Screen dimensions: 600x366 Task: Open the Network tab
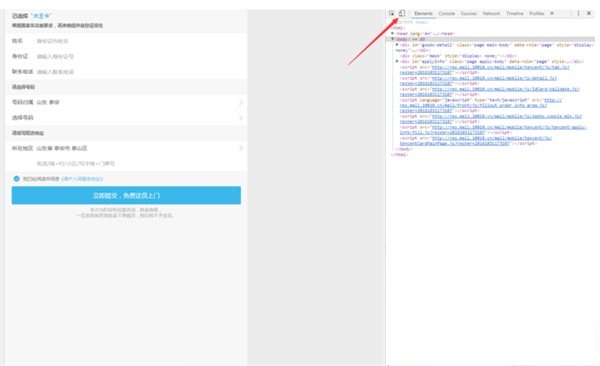[491, 13]
